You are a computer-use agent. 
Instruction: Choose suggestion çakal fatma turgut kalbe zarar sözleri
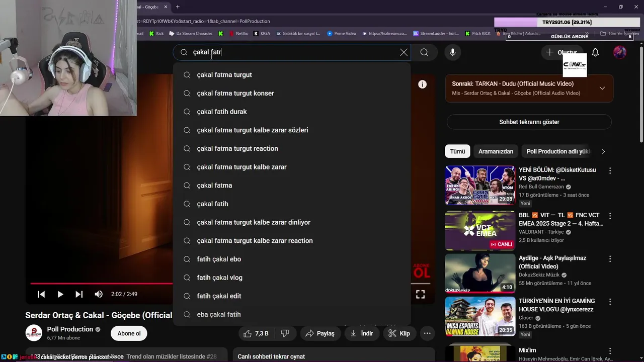[292, 130]
